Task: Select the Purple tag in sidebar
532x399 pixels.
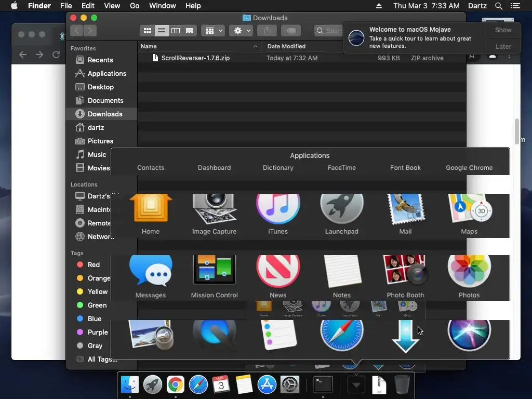Action: (x=98, y=332)
